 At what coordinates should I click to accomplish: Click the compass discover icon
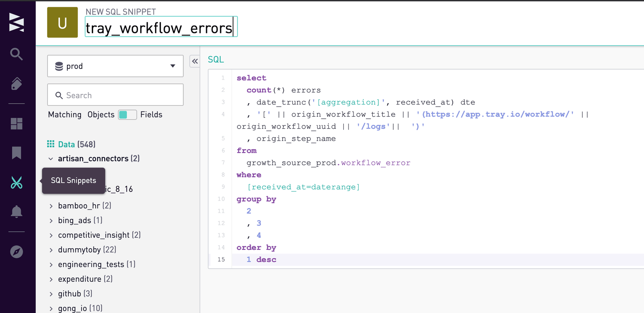[x=17, y=252]
